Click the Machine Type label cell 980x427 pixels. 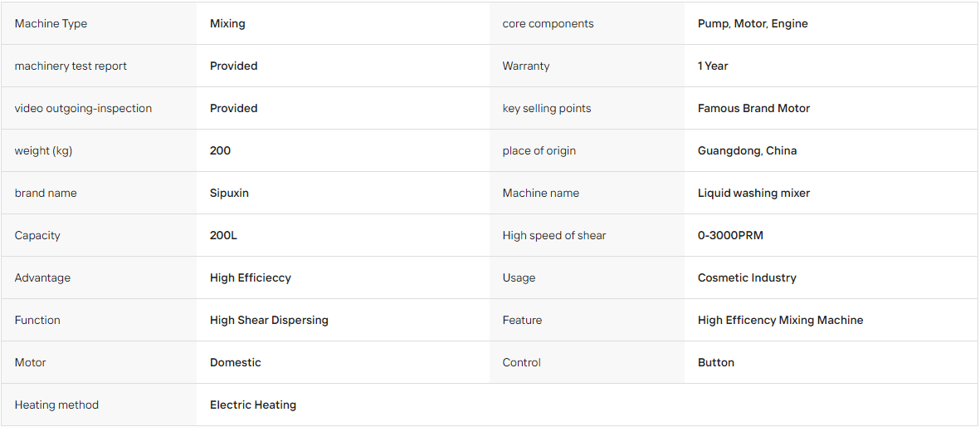pyautogui.click(x=99, y=24)
